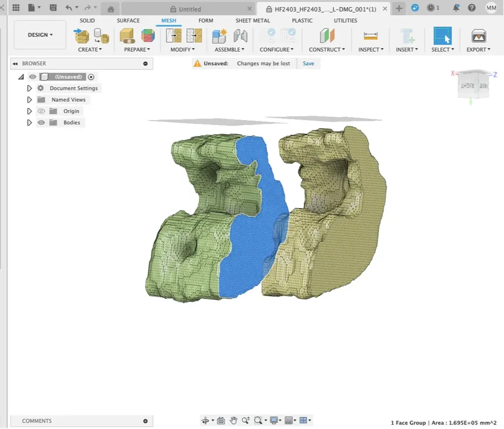The width and height of the screenshot is (504, 429).
Task: Select the Pan hand tool
Action: click(233, 420)
